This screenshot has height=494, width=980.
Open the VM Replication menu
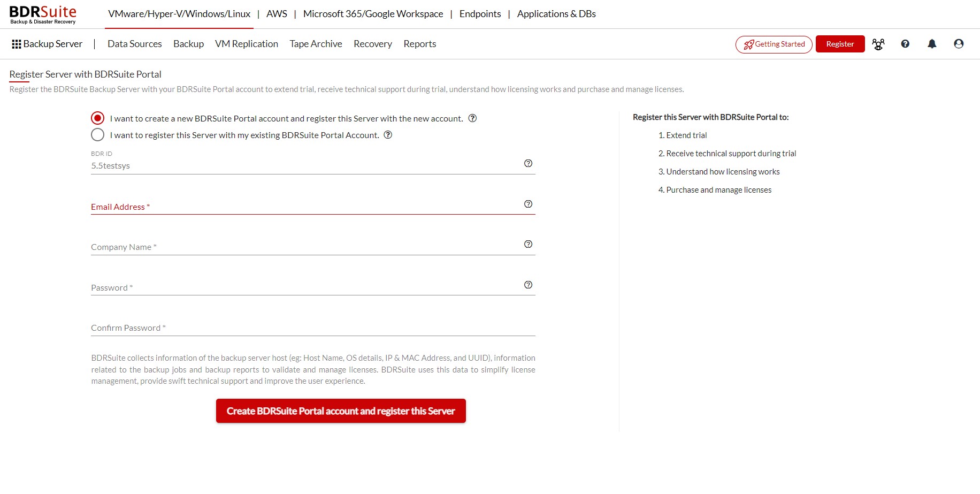click(x=247, y=44)
